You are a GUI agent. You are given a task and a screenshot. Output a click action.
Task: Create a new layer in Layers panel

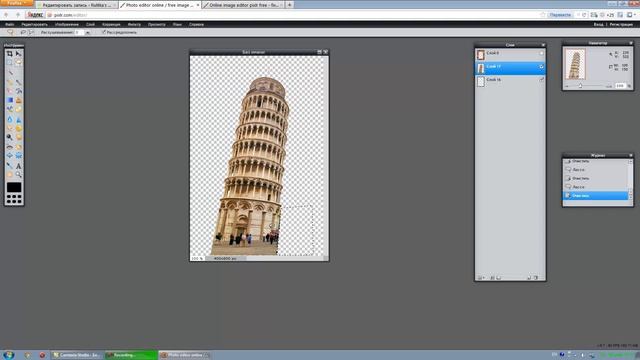tap(529, 278)
